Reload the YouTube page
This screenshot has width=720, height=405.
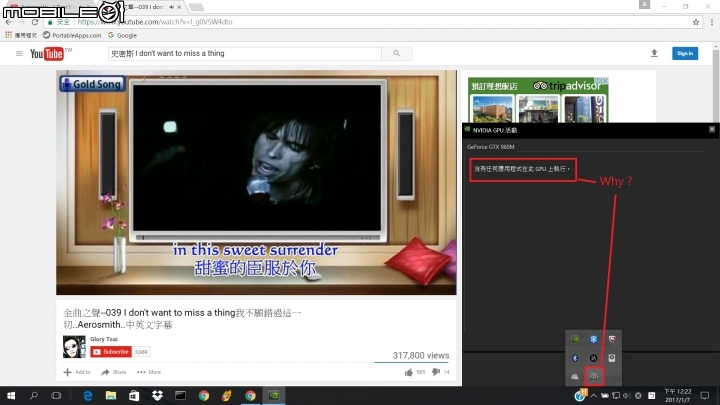coord(35,22)
